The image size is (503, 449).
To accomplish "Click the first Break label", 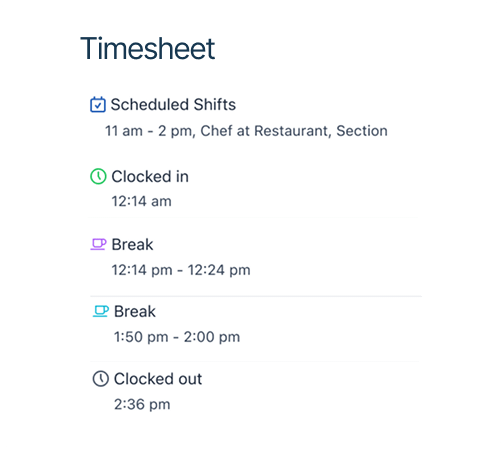I will pyautogui.click(x=132, y=244).
